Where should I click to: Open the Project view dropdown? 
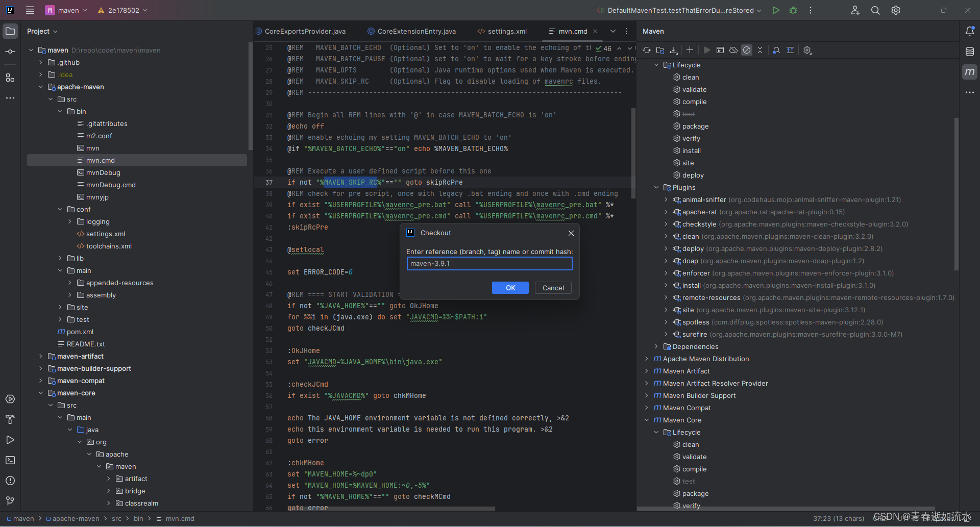tap(42, 31)
